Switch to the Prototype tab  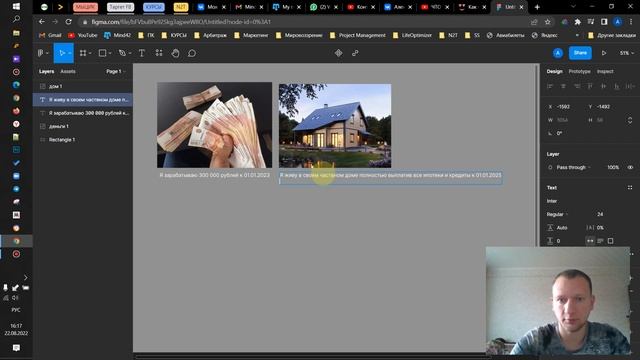579,71
